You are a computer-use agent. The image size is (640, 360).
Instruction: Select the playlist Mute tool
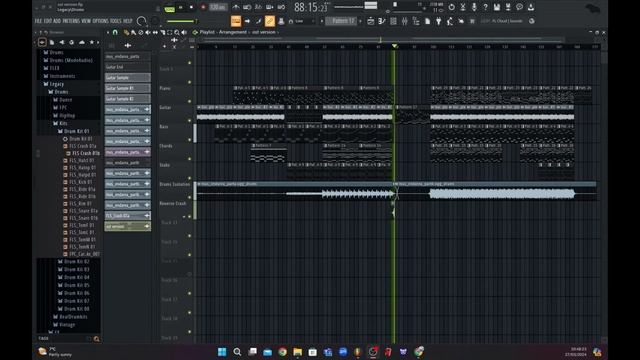point(148,32)
